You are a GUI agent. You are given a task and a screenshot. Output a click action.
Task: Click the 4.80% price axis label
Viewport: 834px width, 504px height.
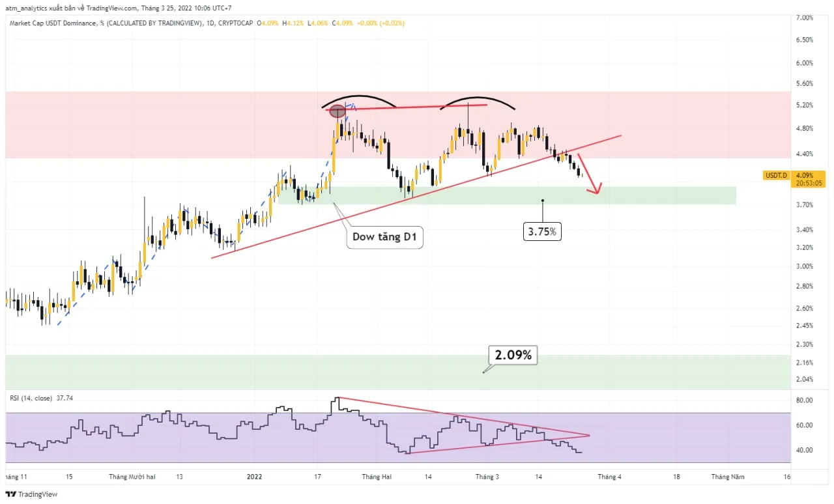tap(805, 128)
